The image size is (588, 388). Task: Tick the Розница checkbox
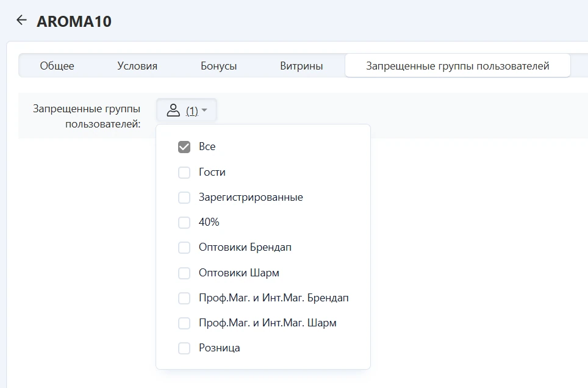coord(184,348)
